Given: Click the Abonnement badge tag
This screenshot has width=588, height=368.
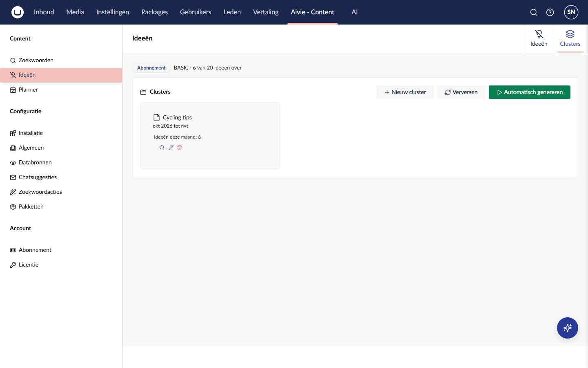Looking at the screenshot, I should [x=151, y=68].
